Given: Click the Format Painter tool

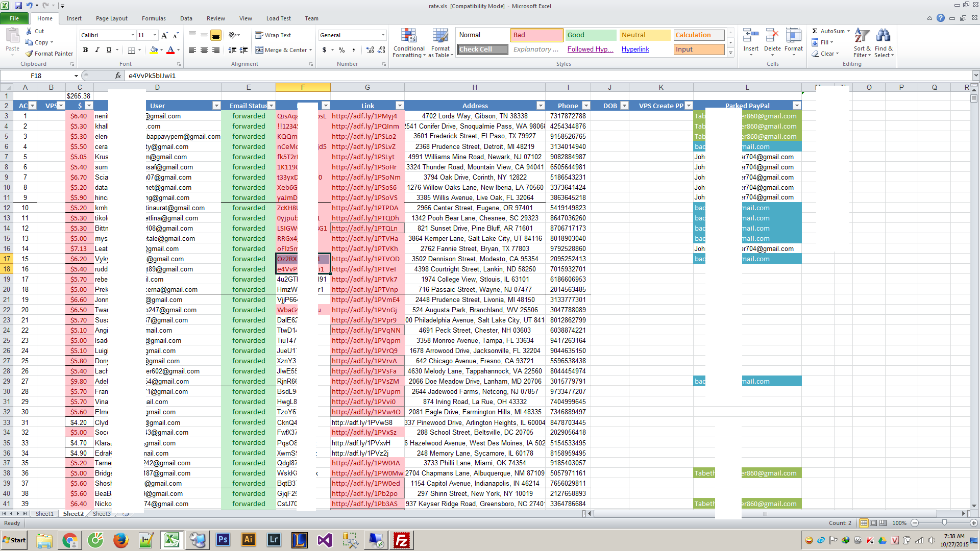Looking at the screenshot, I should point(50,54).
